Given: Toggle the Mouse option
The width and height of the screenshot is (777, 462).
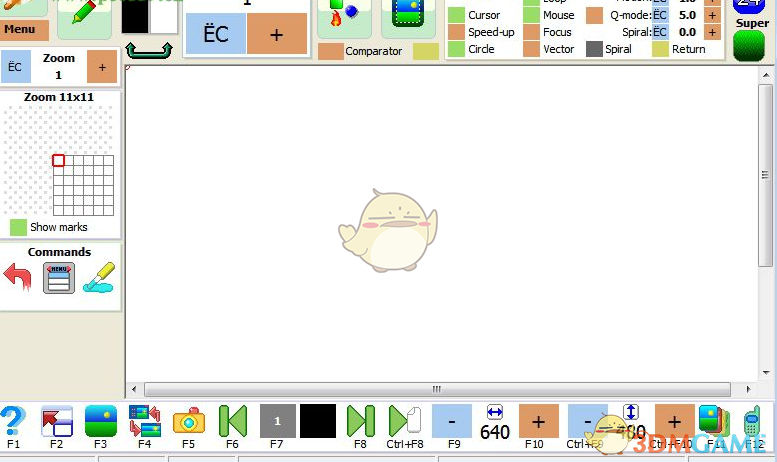Looking at the screenshot, I should coord(532,15).
